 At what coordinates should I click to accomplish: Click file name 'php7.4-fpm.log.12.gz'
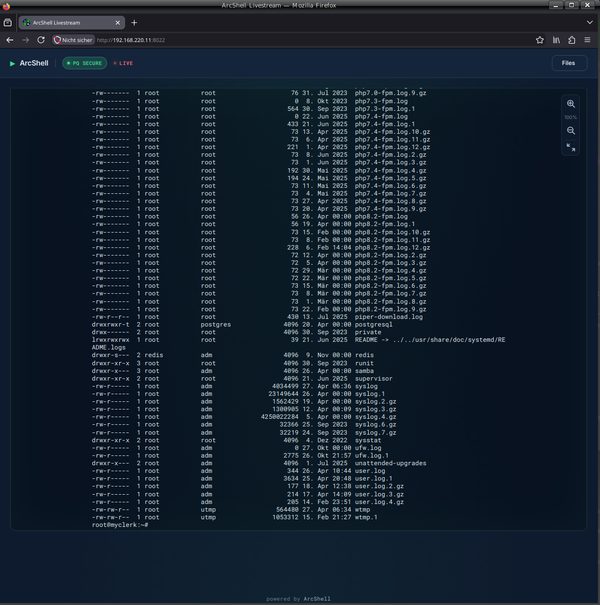click(x=392, y=147)
